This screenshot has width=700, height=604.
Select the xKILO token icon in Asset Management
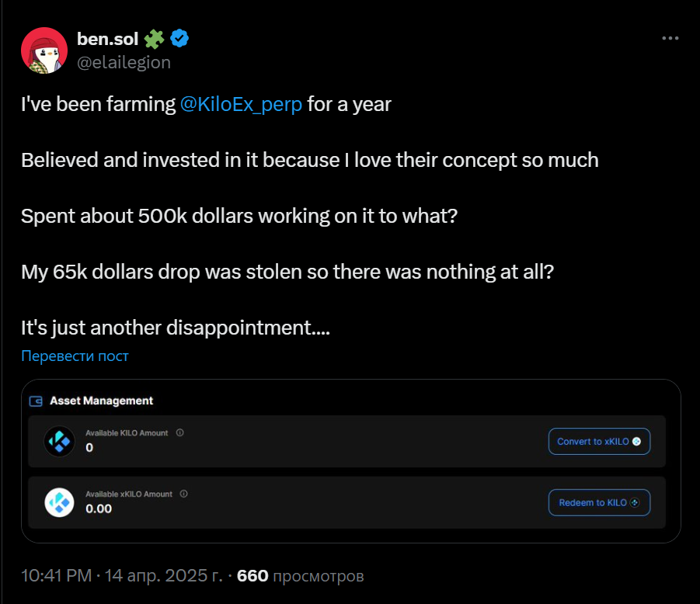tap(59, 502)
